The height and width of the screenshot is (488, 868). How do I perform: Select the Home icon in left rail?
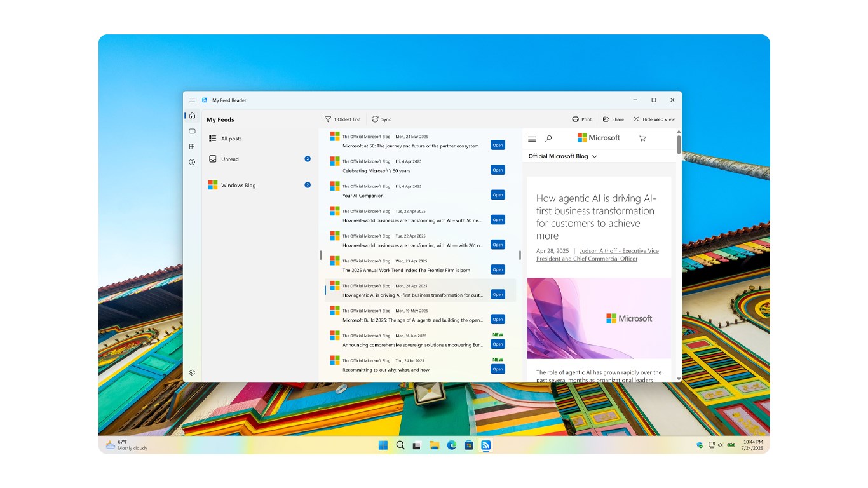[x=192, y=115]
